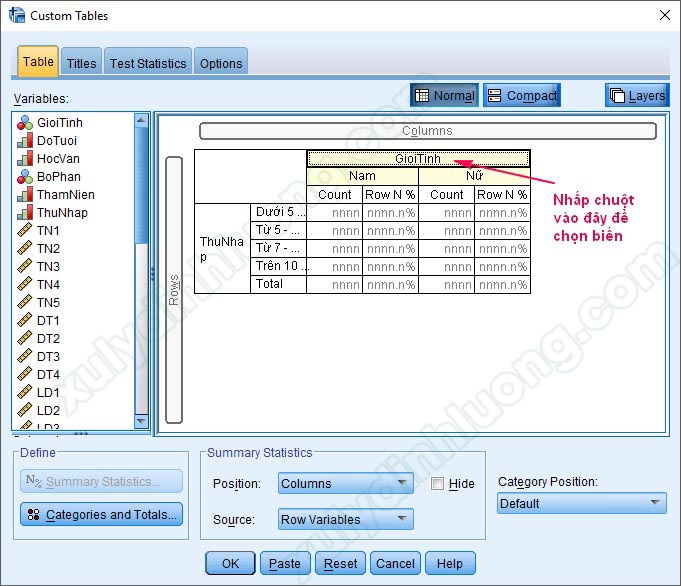Click the LD1 scale ruler icon
Viewport: 681px width, 586px height.
(x=25, y=392)
